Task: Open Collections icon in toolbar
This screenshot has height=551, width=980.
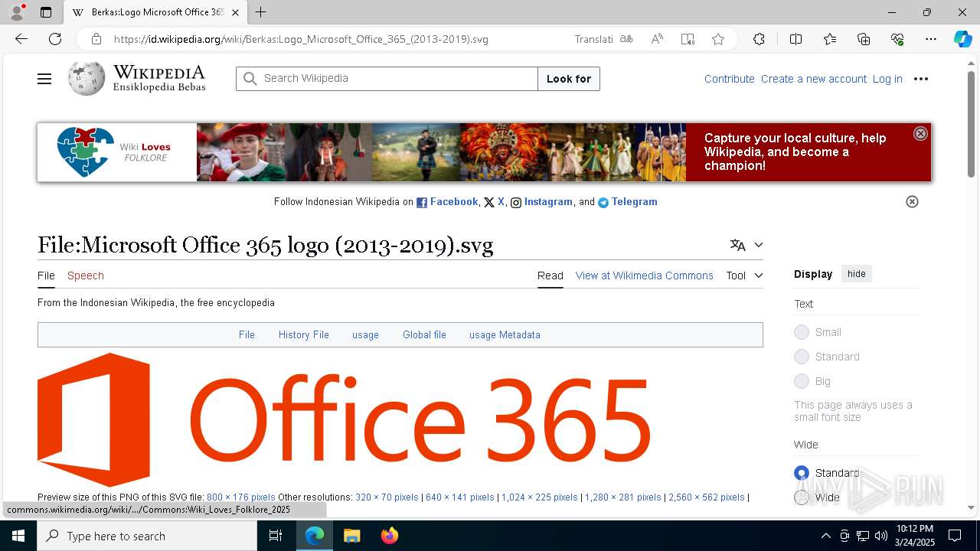Action: (x=864, y=39)
